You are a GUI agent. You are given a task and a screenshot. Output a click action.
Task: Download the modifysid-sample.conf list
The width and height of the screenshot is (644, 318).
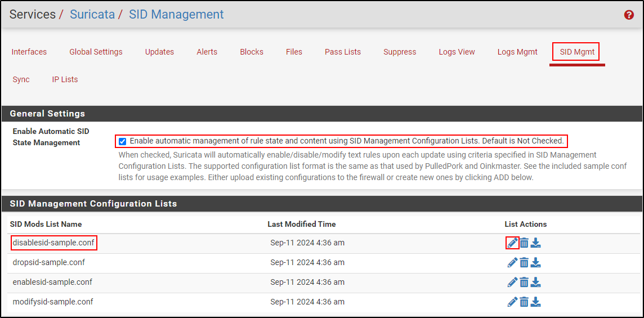coord(535,302)
